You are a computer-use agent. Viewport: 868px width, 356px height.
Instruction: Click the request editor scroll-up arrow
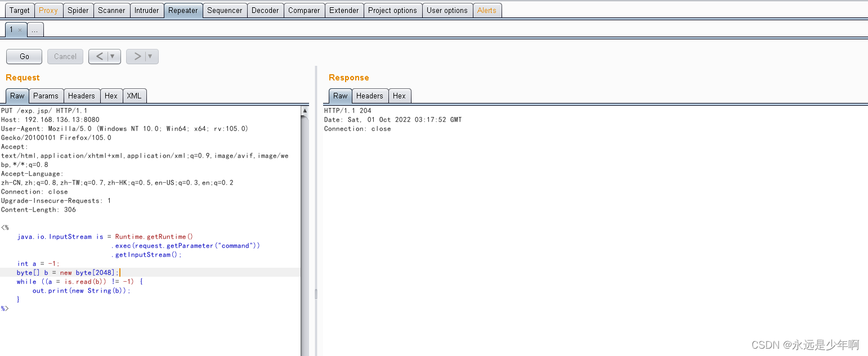tap(305, 111)
